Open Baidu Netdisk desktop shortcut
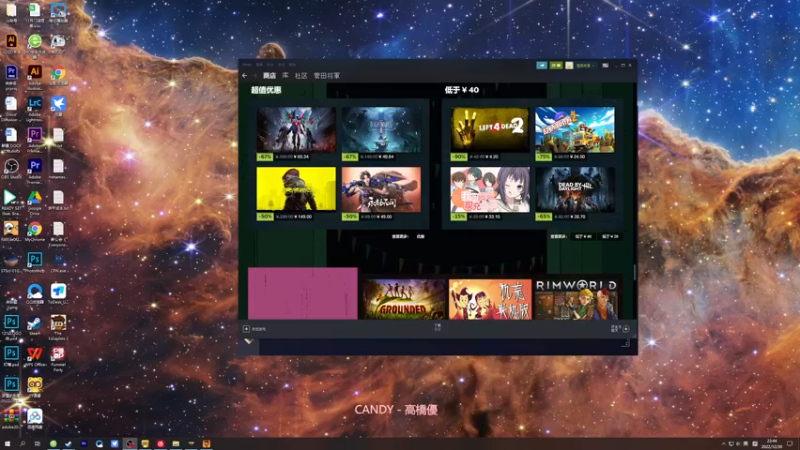800x450 pixels. (35, 418)
